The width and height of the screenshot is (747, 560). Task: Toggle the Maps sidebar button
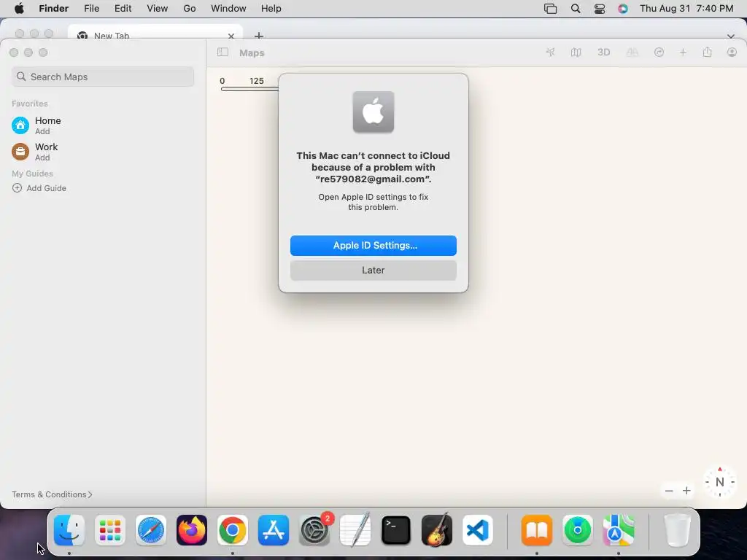pos(222,52)
